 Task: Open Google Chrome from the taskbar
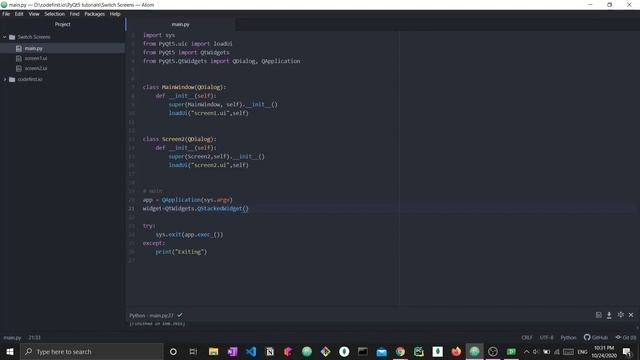click(400, 351)
